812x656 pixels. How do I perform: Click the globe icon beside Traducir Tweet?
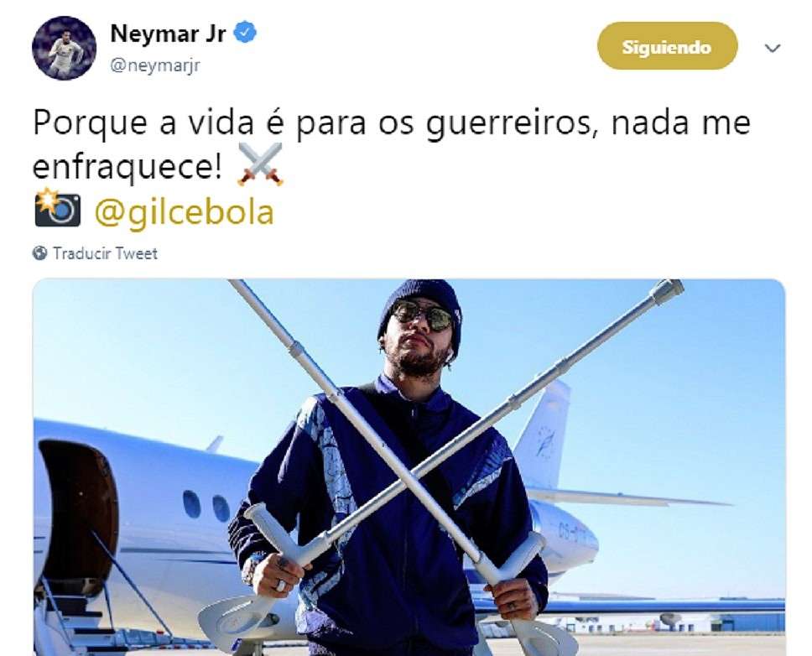coord(40,253)
